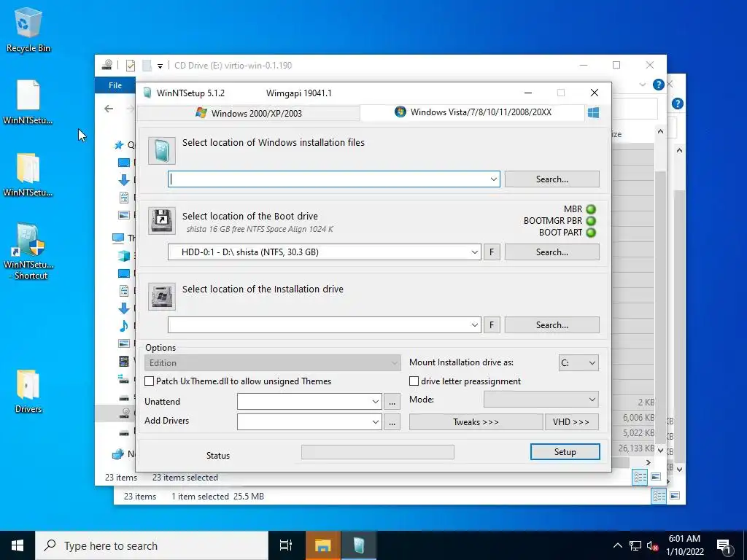Select the WinNTSetup blank file desktop icon
747x560 pixels.
[28, 102]
